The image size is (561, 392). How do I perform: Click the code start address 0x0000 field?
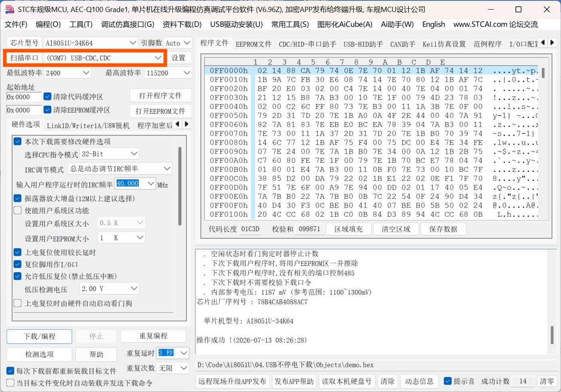tap(24, 97)
